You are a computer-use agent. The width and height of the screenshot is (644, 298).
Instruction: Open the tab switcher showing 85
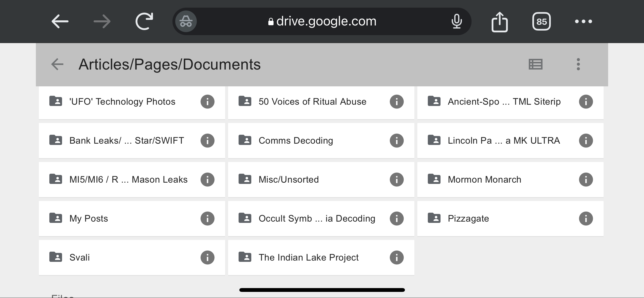point(541,21)
